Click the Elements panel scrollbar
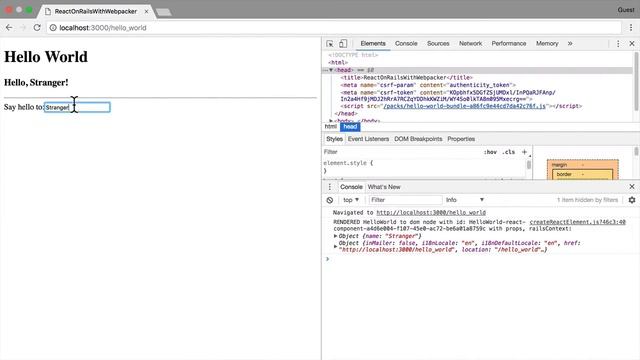This screenshot has width=640, height=360. (636, 81)
